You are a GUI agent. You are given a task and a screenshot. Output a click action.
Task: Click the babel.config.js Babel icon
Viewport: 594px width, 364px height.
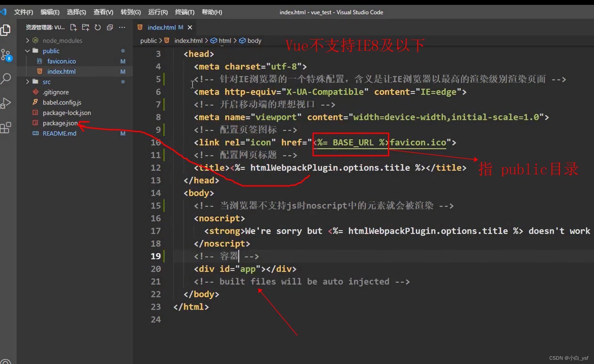click(x=35, y=102)
